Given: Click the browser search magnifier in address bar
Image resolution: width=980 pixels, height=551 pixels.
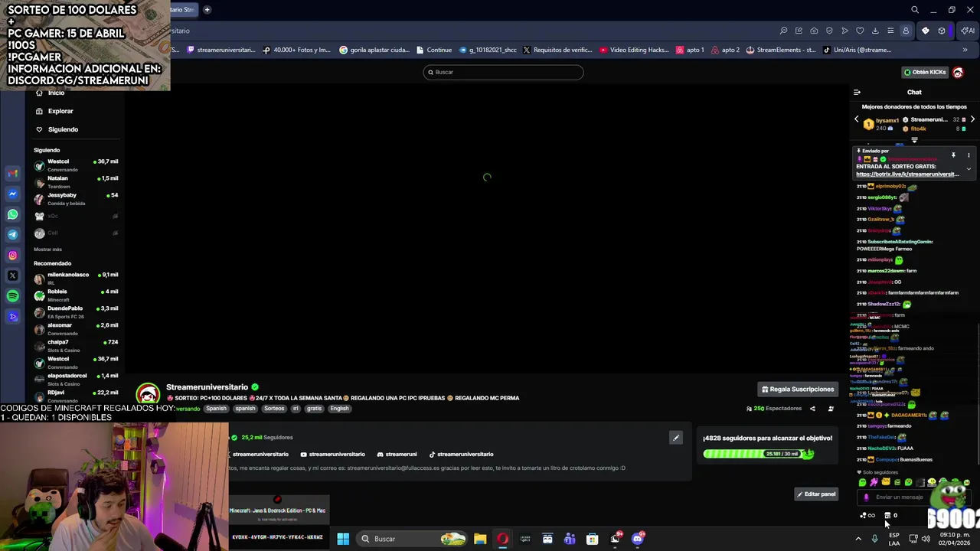Looking at the screenshot, I should point(783,31).
